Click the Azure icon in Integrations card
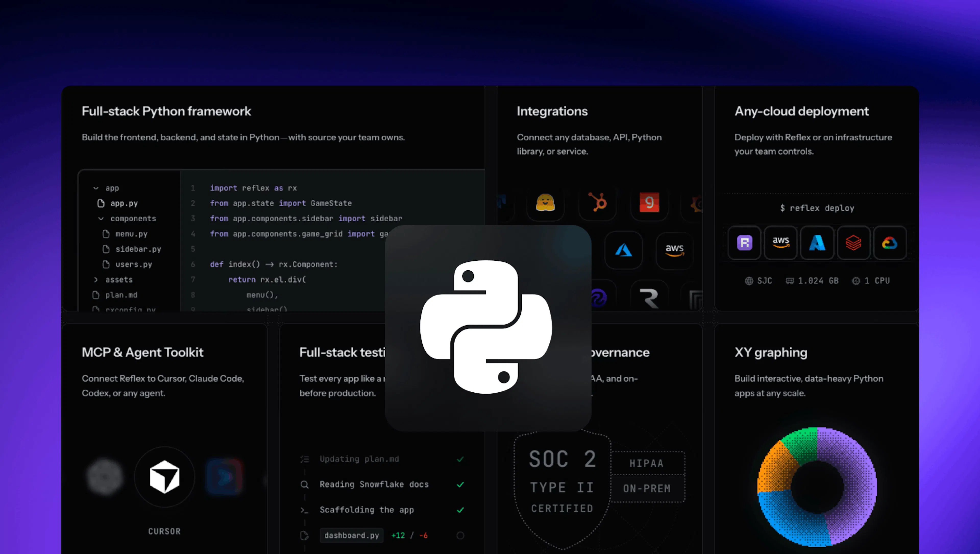This screenshot has width=980, height=554. (623, 250)
